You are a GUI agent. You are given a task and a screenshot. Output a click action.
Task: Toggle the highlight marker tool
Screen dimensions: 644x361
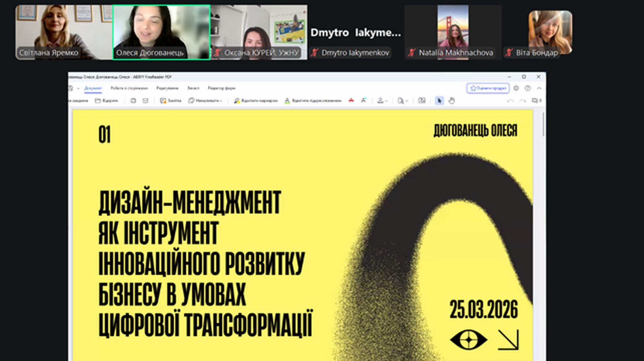tap(256, 101)
